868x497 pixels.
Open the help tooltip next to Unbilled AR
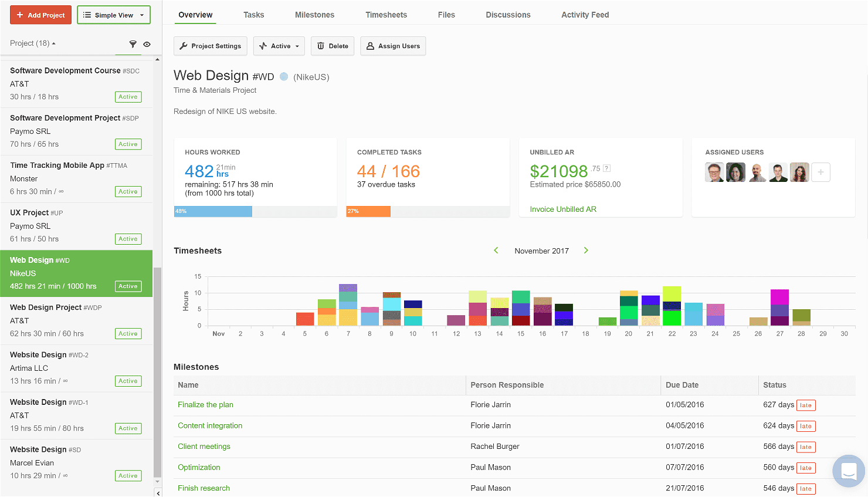[x=608, y=168]
